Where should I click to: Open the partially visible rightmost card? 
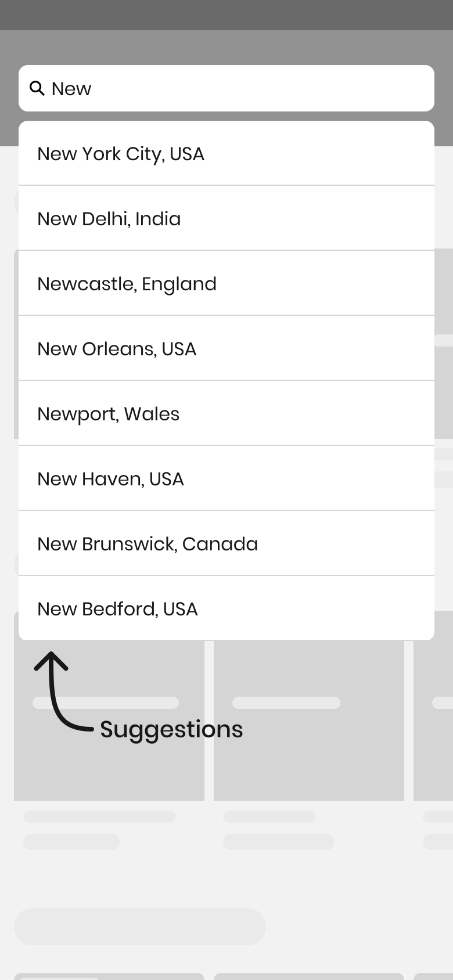tap(433, 755)
